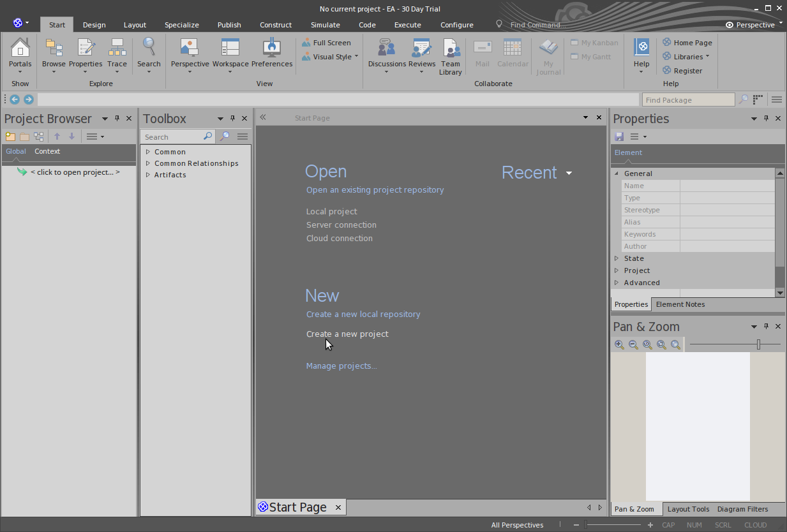Click the zoom in icon in Pan & Zoom
787x532 pixels.
pyautogui.click(x=619, y=344)
